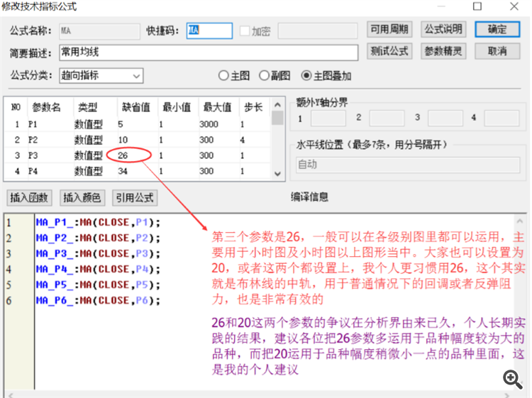Click the 步长 column header
The image size is (532, 398).
[x=253, y=108]
